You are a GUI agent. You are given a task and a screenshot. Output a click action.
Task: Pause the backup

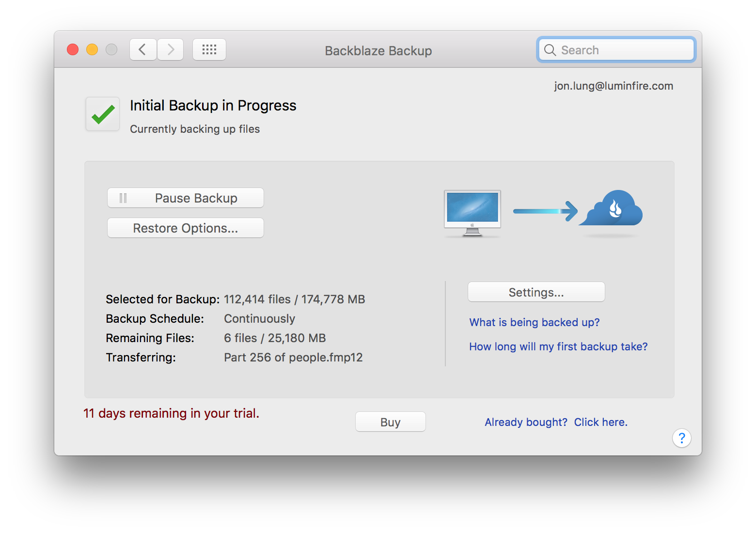(x=186, y=198)
